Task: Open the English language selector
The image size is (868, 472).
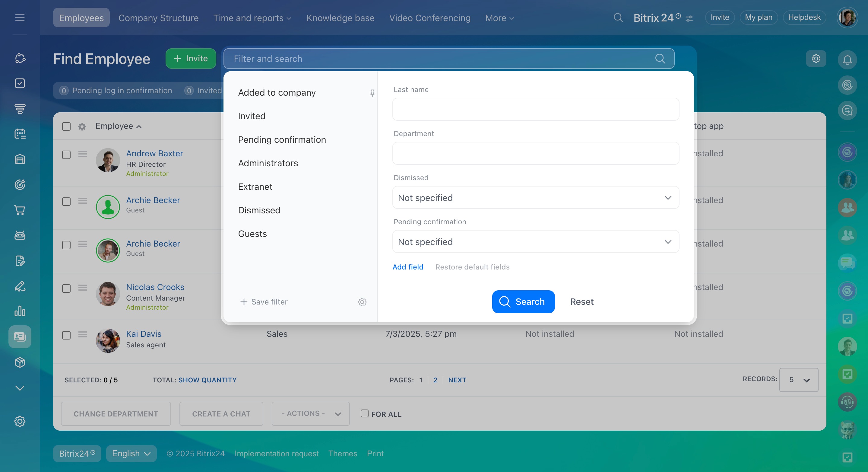Action: (131, 454)
